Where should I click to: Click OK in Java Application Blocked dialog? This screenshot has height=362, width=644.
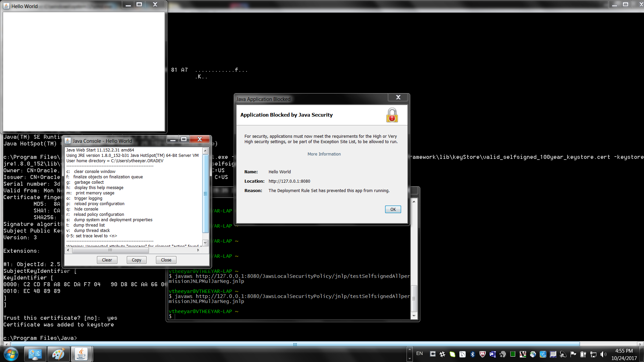point(393,209)
